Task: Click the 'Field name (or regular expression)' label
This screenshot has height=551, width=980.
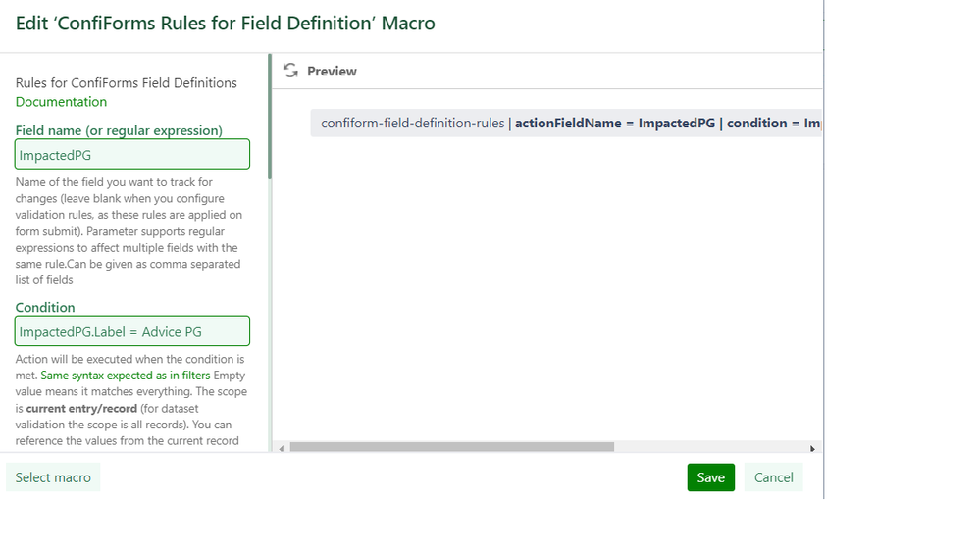Action: click(x=119, y=130)
